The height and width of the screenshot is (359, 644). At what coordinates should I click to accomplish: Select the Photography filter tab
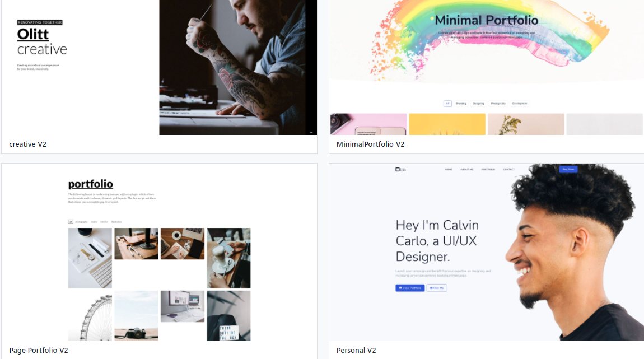[498, 104]
